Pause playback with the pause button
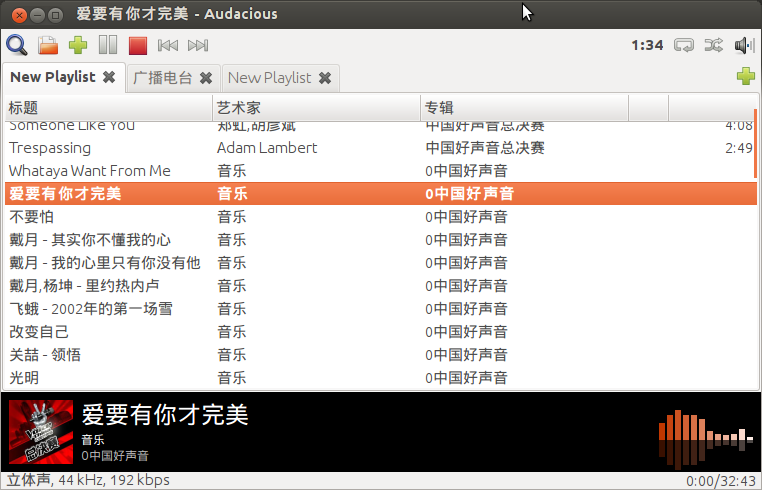762x490 pixels. pyautogui.click(x=108, y=45)
